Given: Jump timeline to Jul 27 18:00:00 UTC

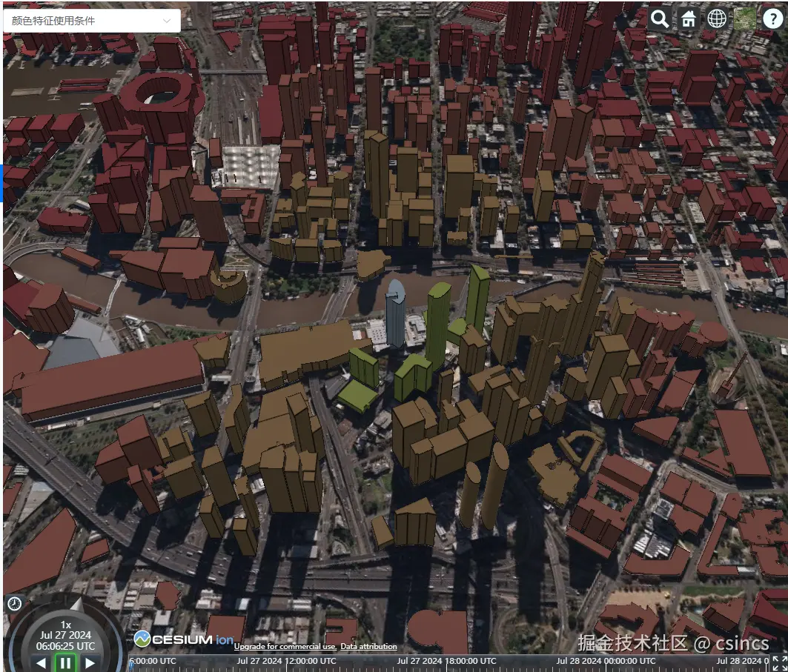Looking at the screenshot, I should [x=446, y=661].
